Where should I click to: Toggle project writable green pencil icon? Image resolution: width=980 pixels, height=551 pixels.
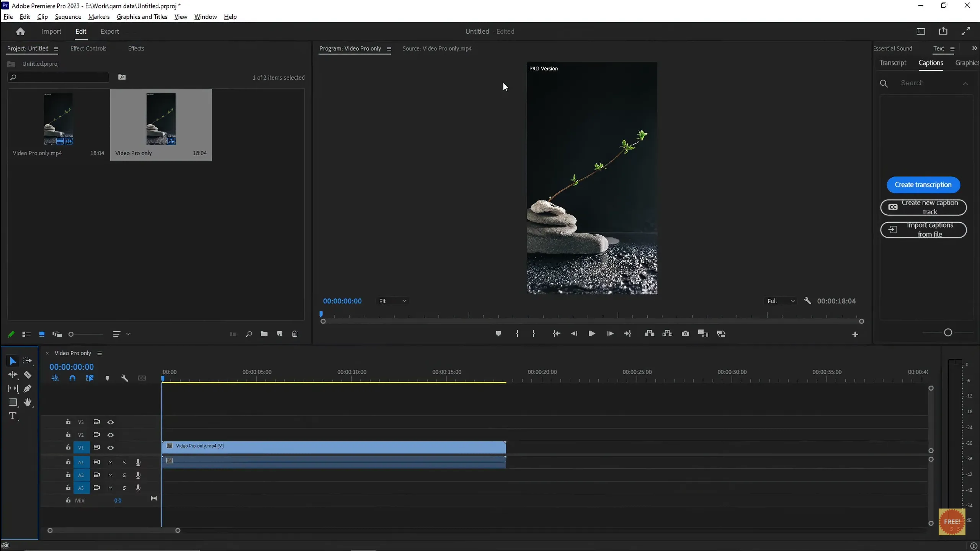pyautogui.click(x=11, y=334)
